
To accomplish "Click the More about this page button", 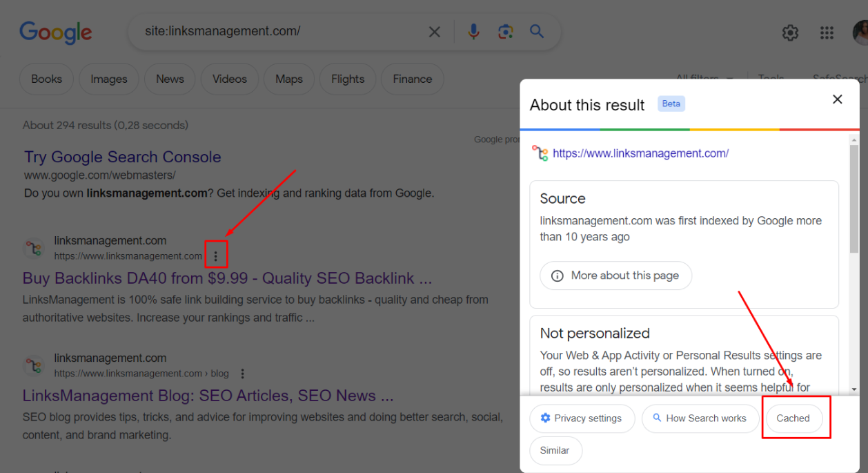I will pos(615,276).
